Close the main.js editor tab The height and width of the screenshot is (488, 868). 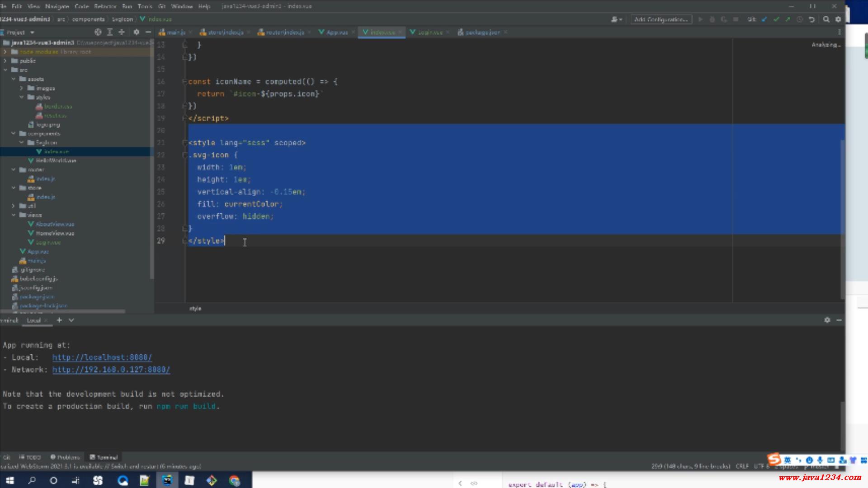tap(190, 32)
